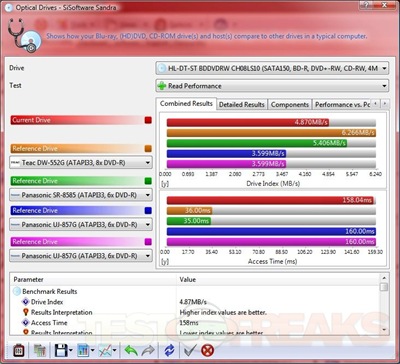Screen dimensions: 400x364
Task: Click the save floppy disk icon
Action: click(61, 350)
